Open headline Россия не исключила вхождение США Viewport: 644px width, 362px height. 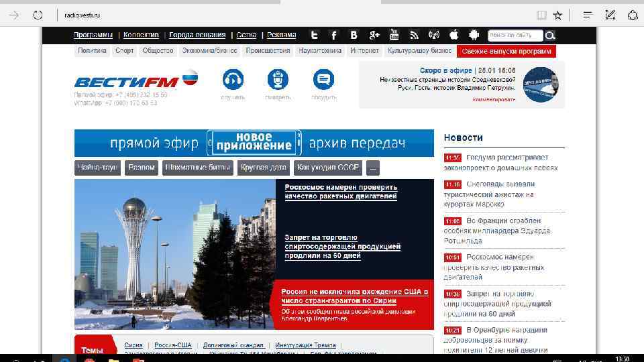[x=354, y=296]
